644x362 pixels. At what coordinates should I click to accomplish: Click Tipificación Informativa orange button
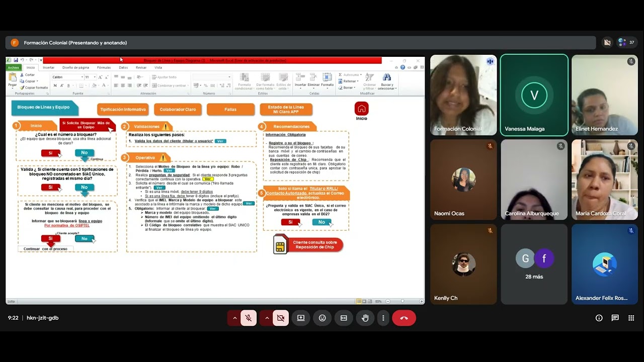123,109
